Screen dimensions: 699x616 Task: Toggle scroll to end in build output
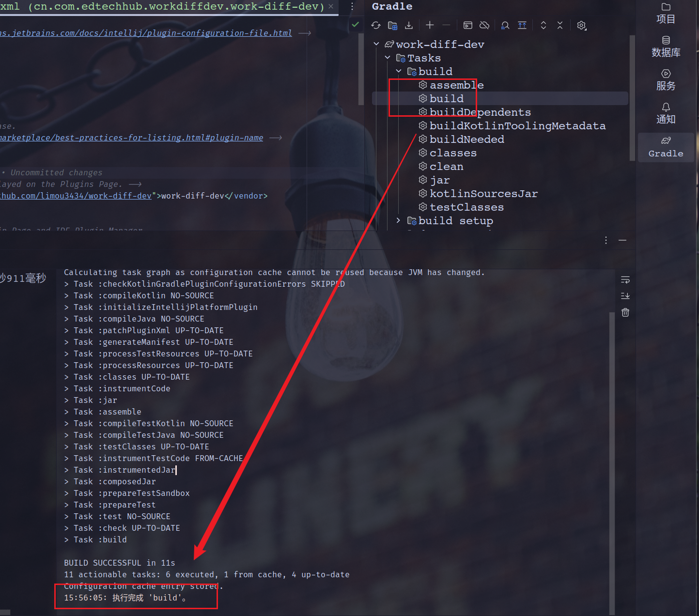[625, 296]
